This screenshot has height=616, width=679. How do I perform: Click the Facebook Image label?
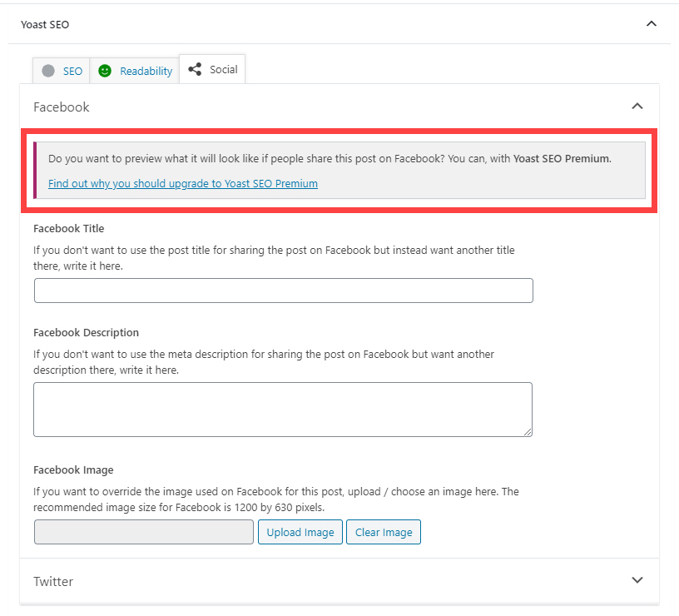pyautogui.click(x=73, y=470)
